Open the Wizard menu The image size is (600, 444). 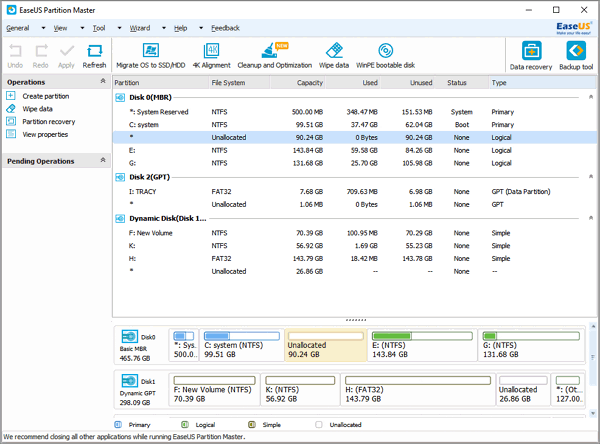coord(140,28)
